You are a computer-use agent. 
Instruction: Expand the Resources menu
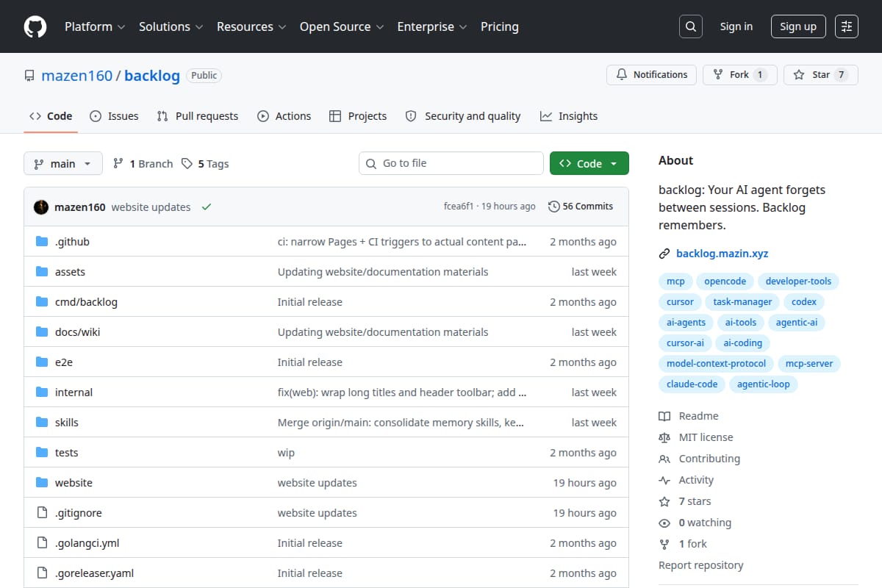point(251,26)
